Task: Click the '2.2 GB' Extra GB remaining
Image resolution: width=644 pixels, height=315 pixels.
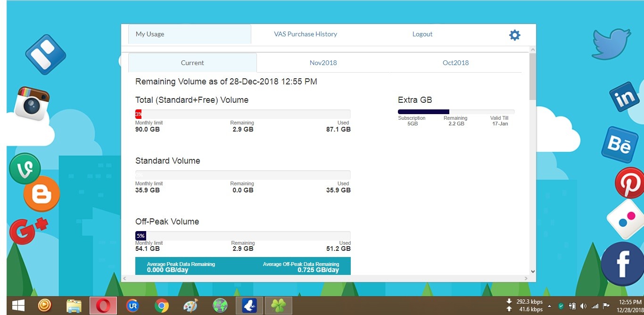Action: point(456,124)
